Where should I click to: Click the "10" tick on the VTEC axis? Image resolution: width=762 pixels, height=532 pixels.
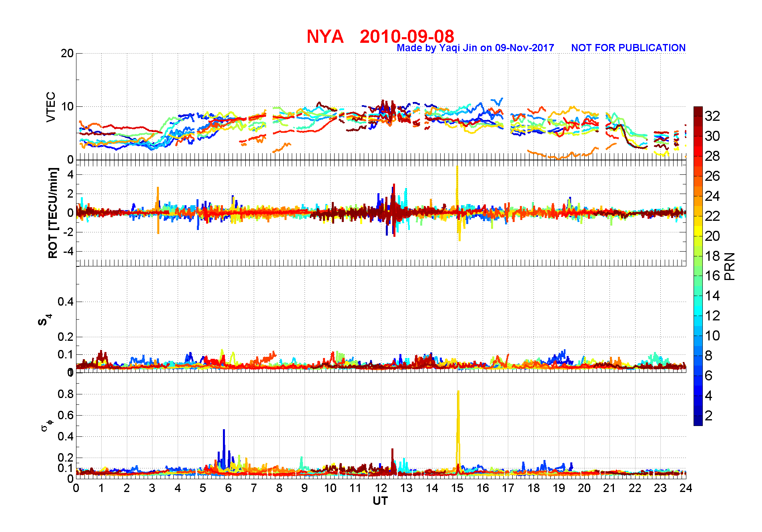[67, 107]
